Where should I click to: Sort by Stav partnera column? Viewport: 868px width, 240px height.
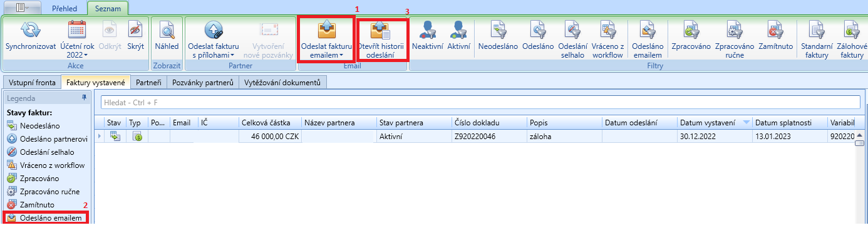[414, 122]
